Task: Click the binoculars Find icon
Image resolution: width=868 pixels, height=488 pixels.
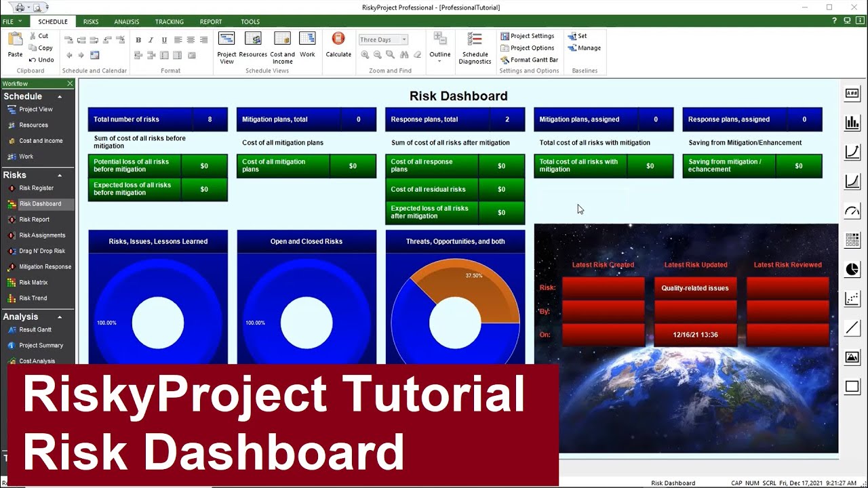Action: pos(404,55)
